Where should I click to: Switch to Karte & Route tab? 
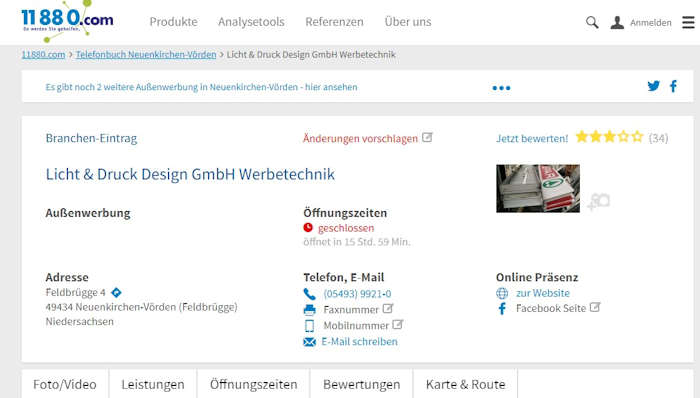pos(466,384)
